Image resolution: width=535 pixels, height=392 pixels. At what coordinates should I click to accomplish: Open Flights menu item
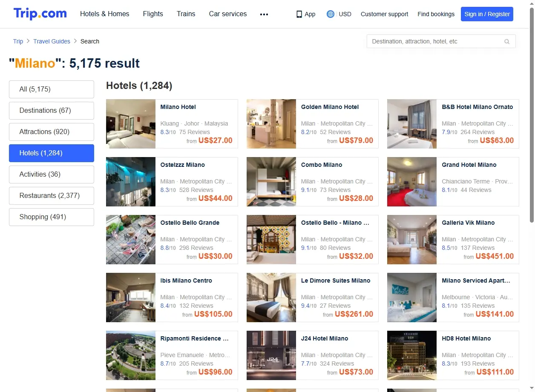pyautogui.click(x=153, y=14)
